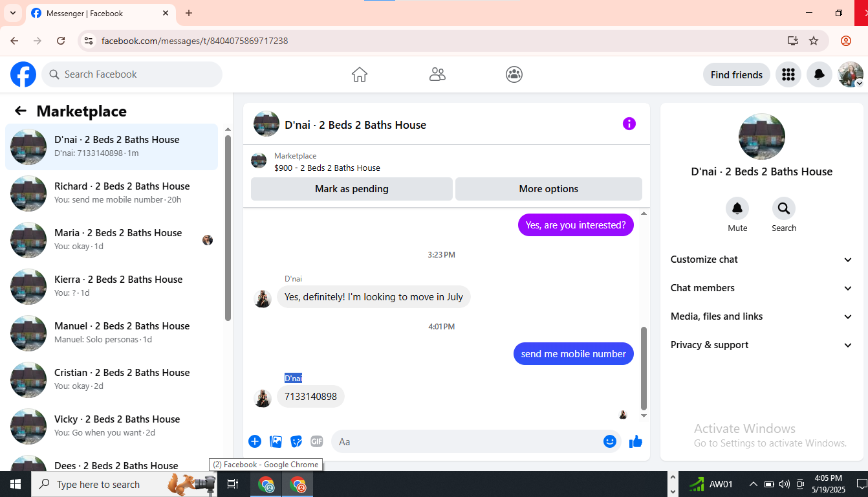
Task: Expand Customize chat section
Action: [x=762, y=260]
